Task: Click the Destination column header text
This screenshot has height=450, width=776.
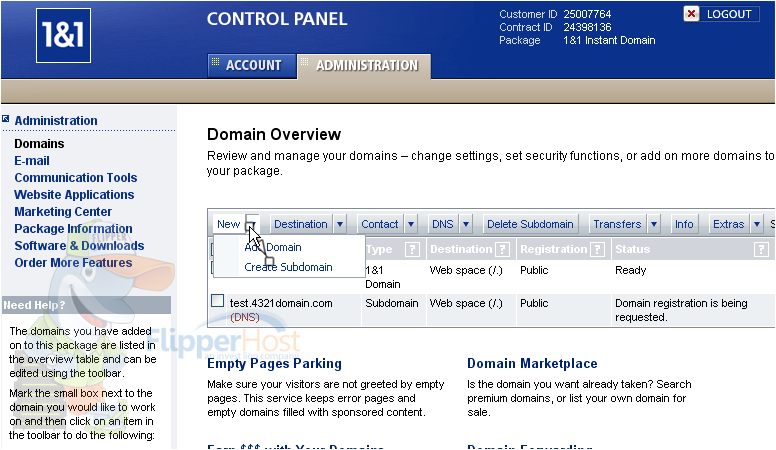Action: tap(461, 249)
